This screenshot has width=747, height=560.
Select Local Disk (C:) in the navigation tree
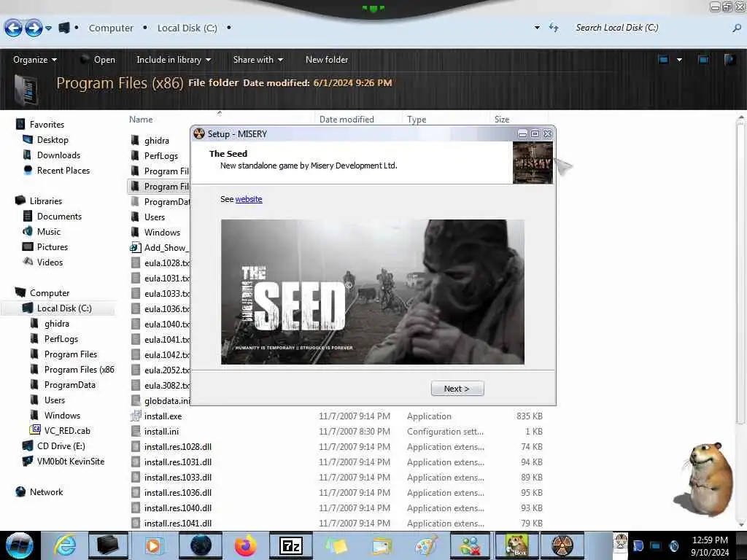pyautogui.click(x=64, y=308)
